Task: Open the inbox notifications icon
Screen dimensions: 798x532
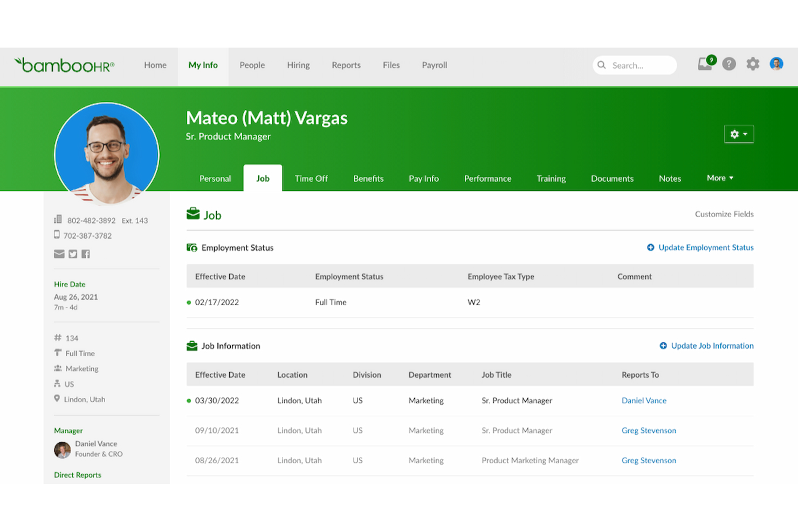Action: pos(705,64)
